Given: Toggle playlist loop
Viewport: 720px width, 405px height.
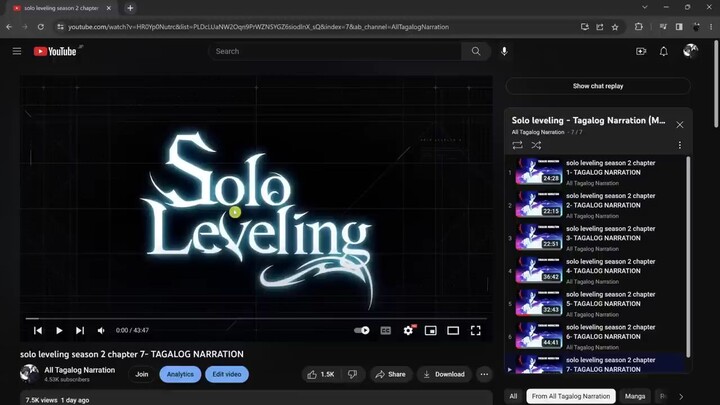Looking at the screenshot, I should 517,145.
